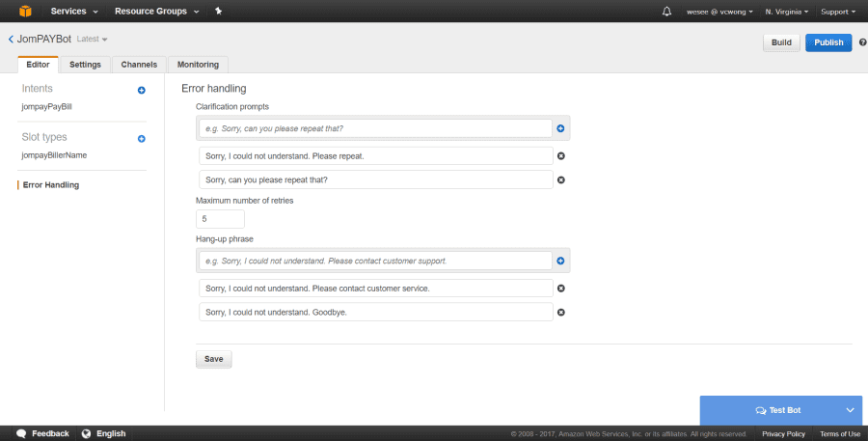Click the new hang-up phrase input field
The image size is (868, 441).
pos(375,261)
